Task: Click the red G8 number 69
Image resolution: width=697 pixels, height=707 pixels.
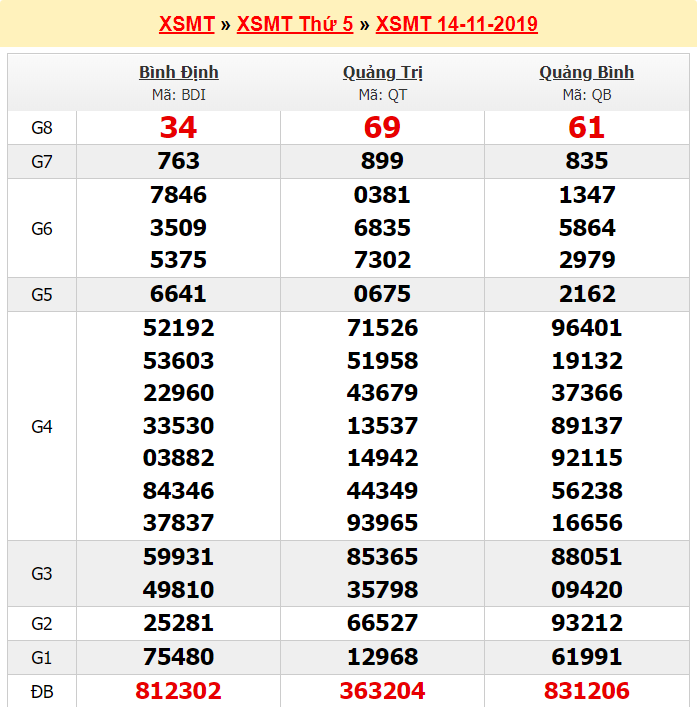Action: coord(382,127)
